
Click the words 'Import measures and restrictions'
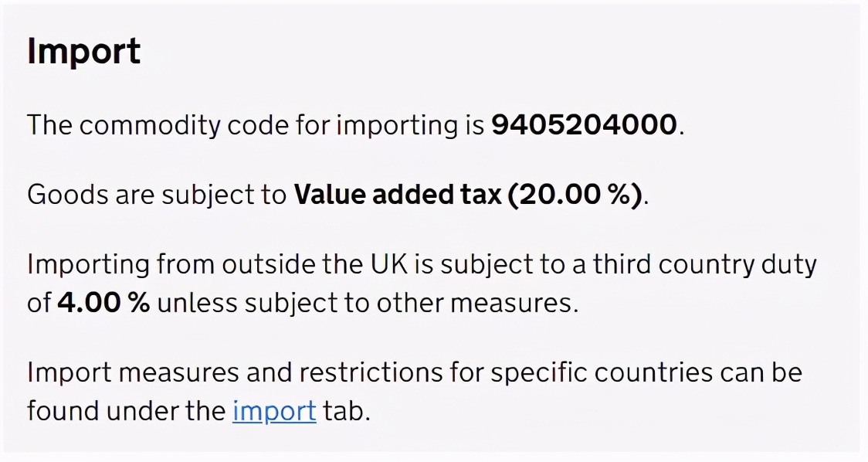click(235, 372)
